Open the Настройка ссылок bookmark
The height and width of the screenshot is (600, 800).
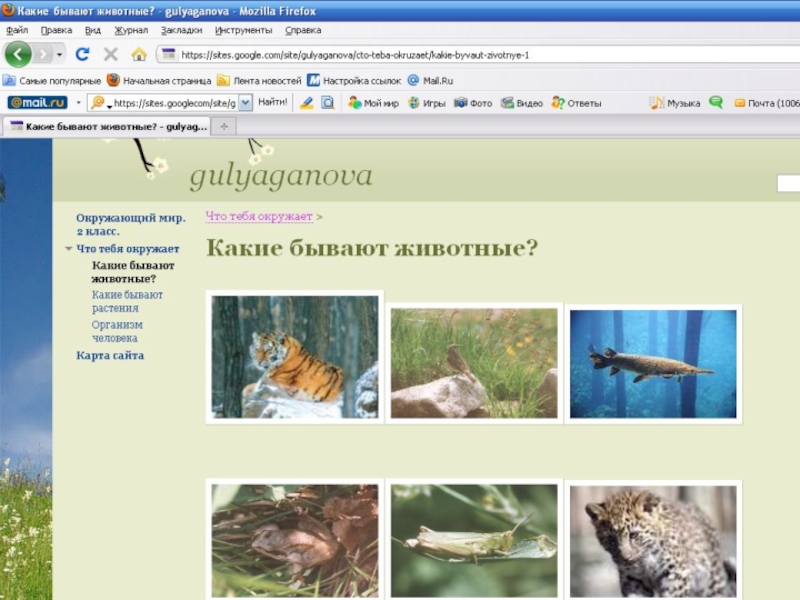pyautogui.click(x=354, y=81)
